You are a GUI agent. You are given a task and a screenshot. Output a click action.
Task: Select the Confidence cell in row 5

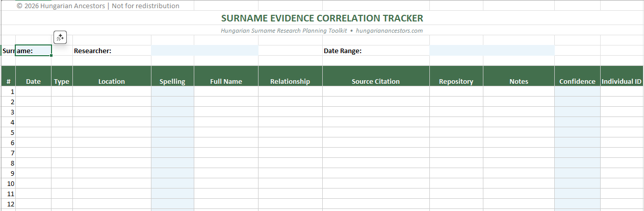[577, 132]
